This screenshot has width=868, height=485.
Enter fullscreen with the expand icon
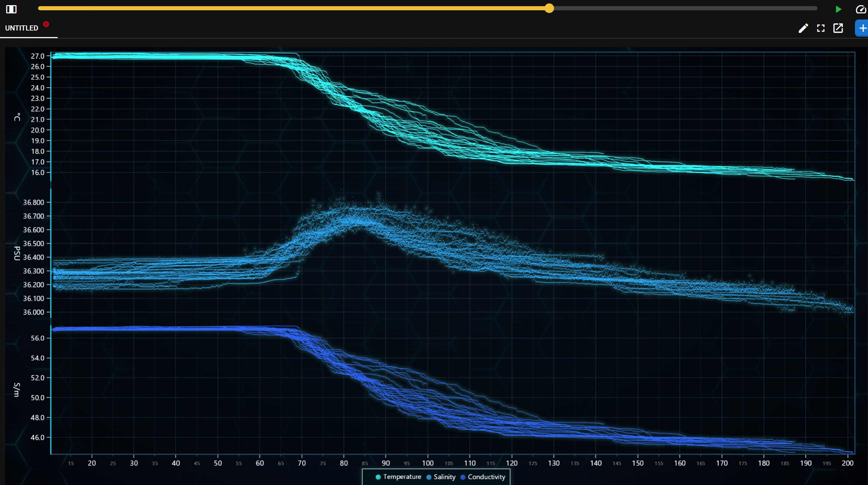pyautogui.click(x=821, y=28)
